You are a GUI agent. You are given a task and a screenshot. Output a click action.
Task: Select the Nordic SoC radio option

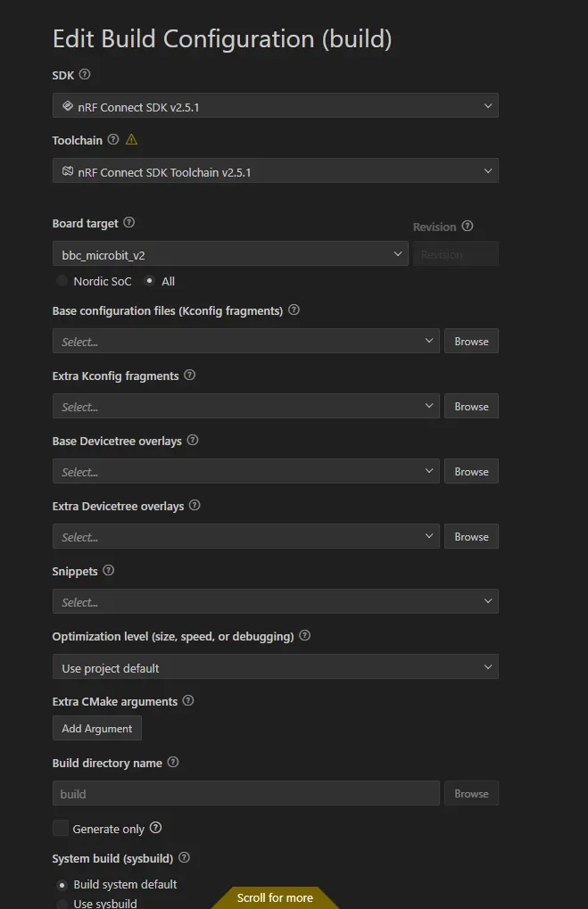[62, 281]
